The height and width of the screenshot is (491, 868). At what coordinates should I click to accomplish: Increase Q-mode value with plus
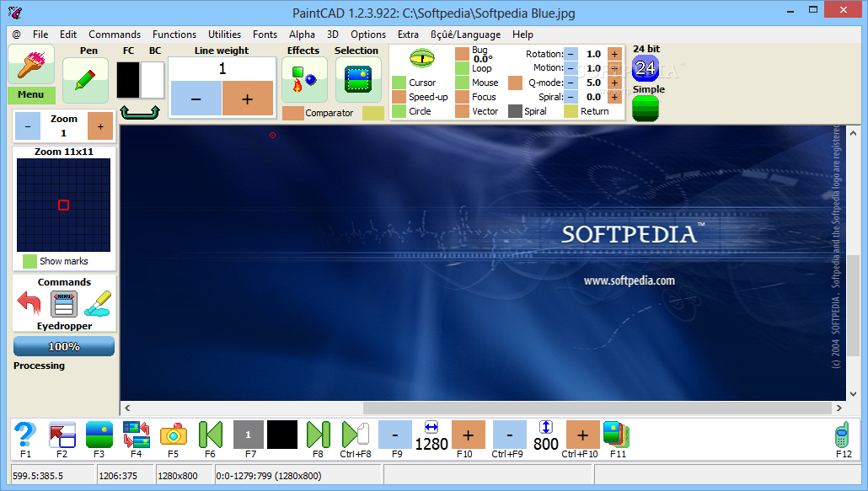[x=614, y=83]
